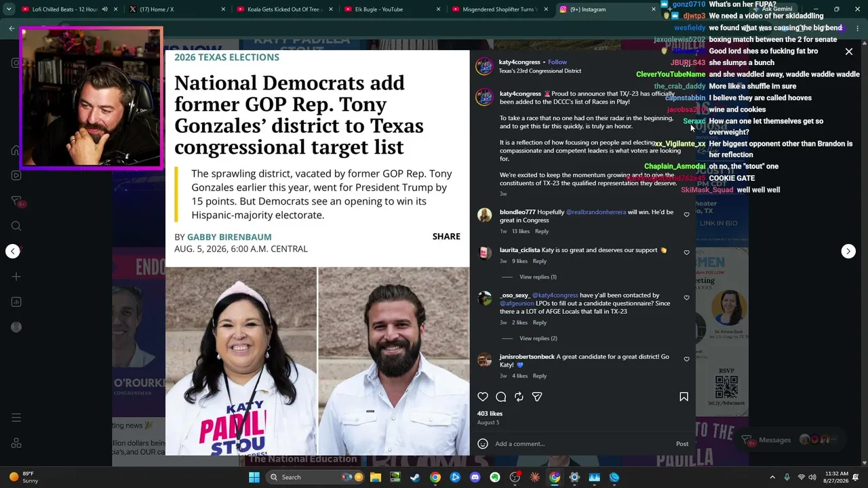This screenshot has height=488, width=868.
Task: Open the Instagram Messages panel
Action: (x=791, y=440)
